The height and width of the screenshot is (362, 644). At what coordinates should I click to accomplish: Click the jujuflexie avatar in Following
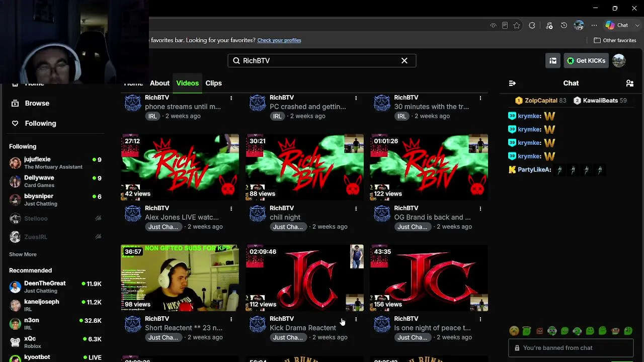pyautogui.click(x=15, y=163)
